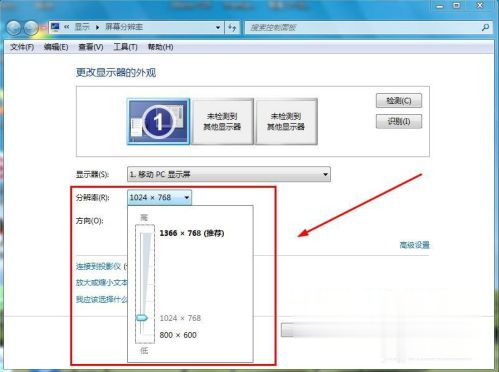Click the 检测(C) button
Screen dimensions: 499x372
tap(399, 101)
